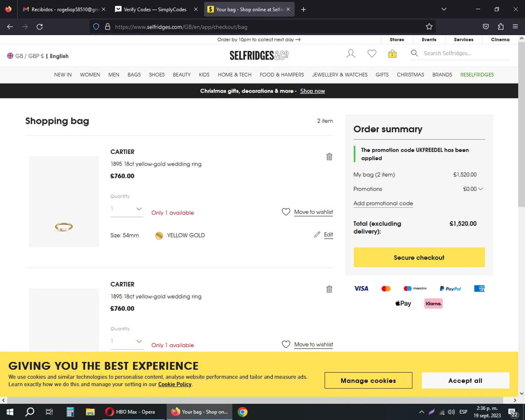Open a new browser tab
The image size is (525, 420).
click(x=303, y=9)
